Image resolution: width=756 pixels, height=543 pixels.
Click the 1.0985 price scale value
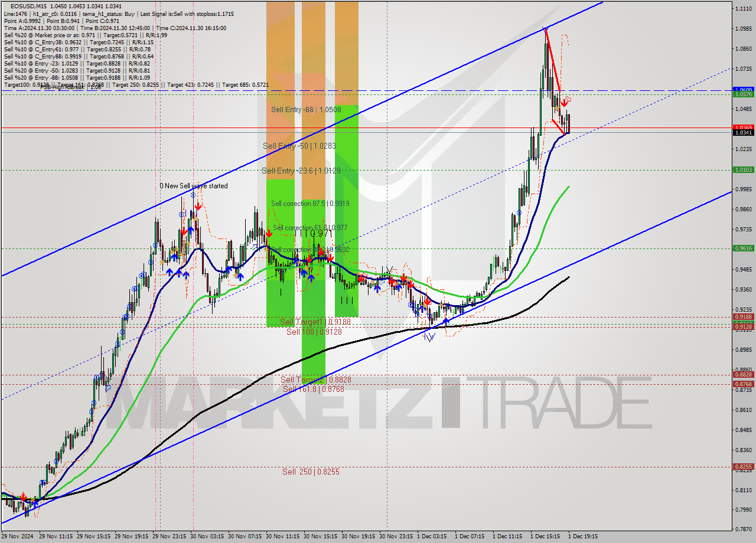(743, 29)
